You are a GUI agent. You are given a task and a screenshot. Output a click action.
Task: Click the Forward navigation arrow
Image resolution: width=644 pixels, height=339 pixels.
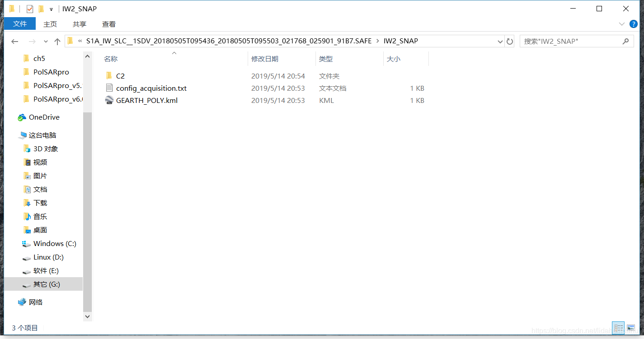32,42
